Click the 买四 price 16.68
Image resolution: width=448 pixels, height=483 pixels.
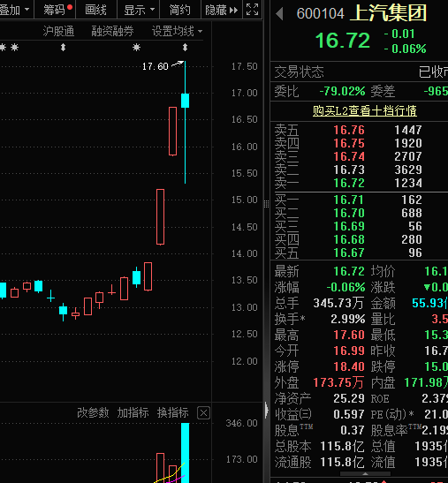coord(349,239)
